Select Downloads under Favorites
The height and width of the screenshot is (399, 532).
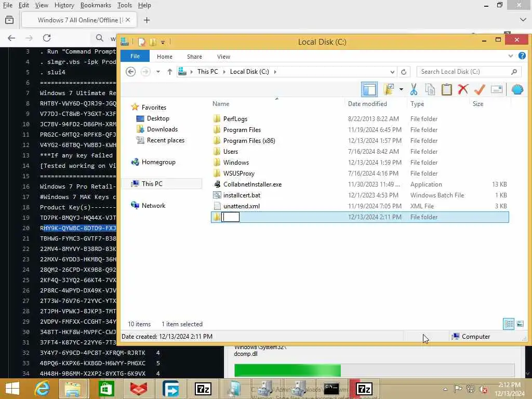pos(162,129)
